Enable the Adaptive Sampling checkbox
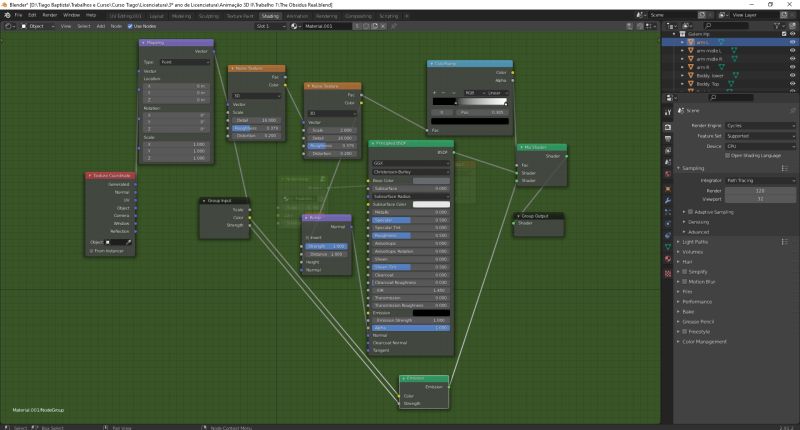This screenshot has height=430, width=800. (x=691, y=212)
